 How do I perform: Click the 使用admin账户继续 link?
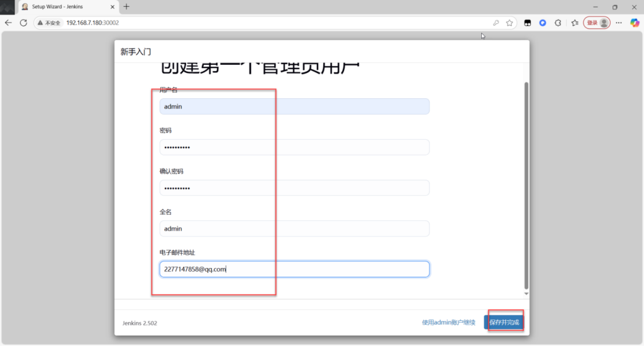click(448, 323)
